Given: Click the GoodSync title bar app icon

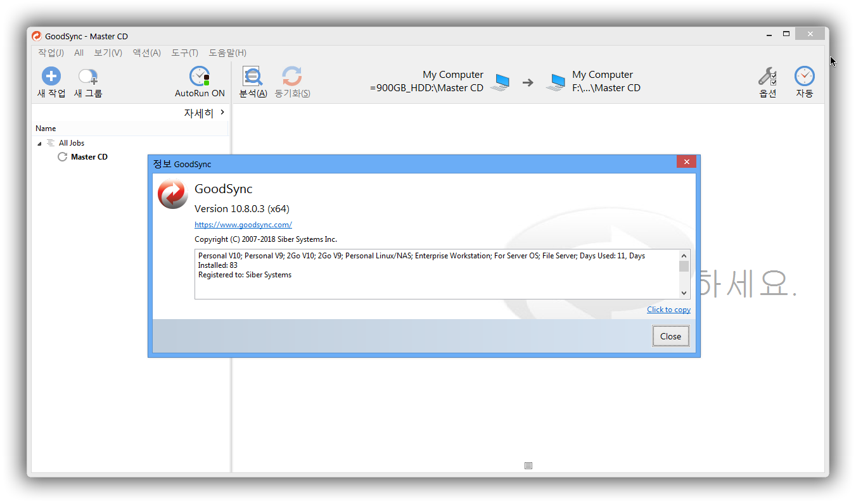Looking at the screenshot, I should 37,36.
